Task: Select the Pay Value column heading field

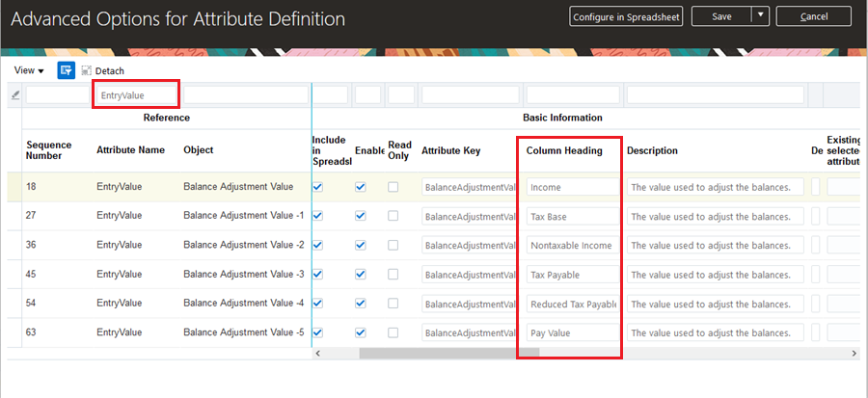Action: point(572,332)
